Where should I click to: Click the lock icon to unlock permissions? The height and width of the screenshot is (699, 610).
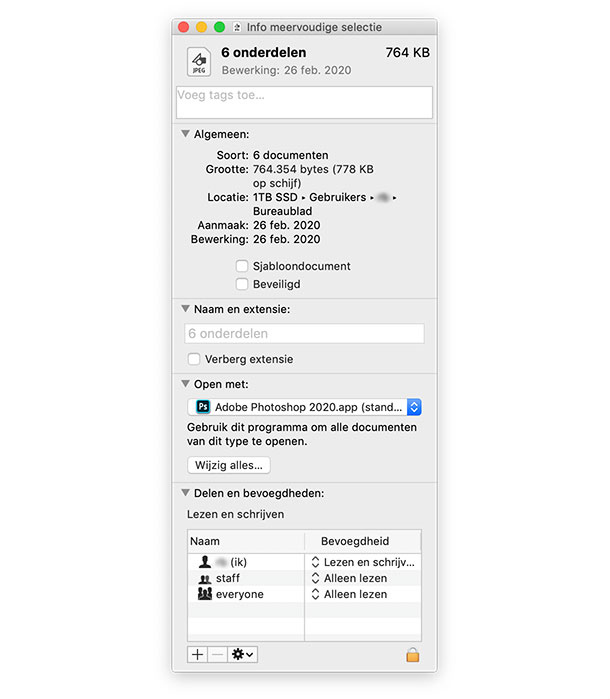pyautogui.click(x=412, y=654)
